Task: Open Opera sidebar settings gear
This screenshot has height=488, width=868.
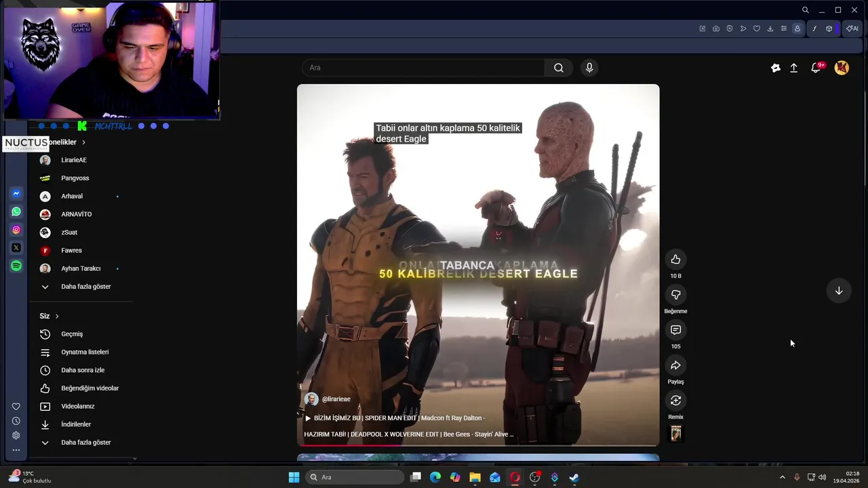Action: 16,436
